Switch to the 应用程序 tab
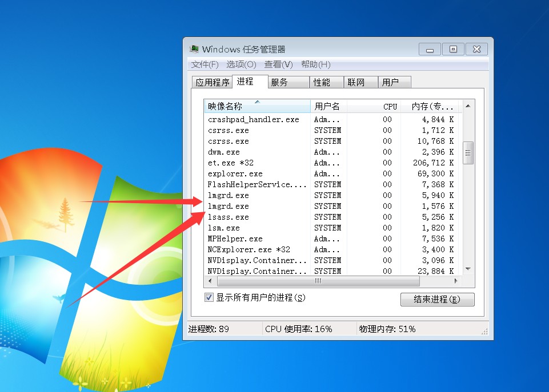 pyautogui.click(x=213, y=82)
